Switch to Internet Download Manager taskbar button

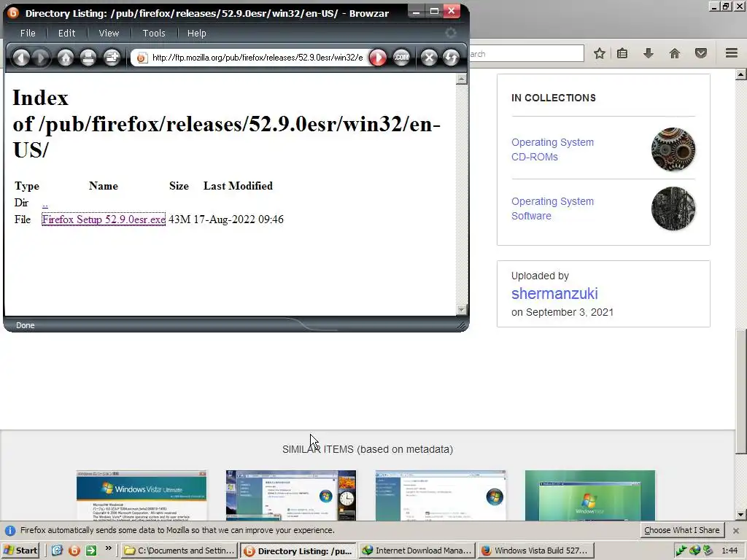tap(417, 551)
